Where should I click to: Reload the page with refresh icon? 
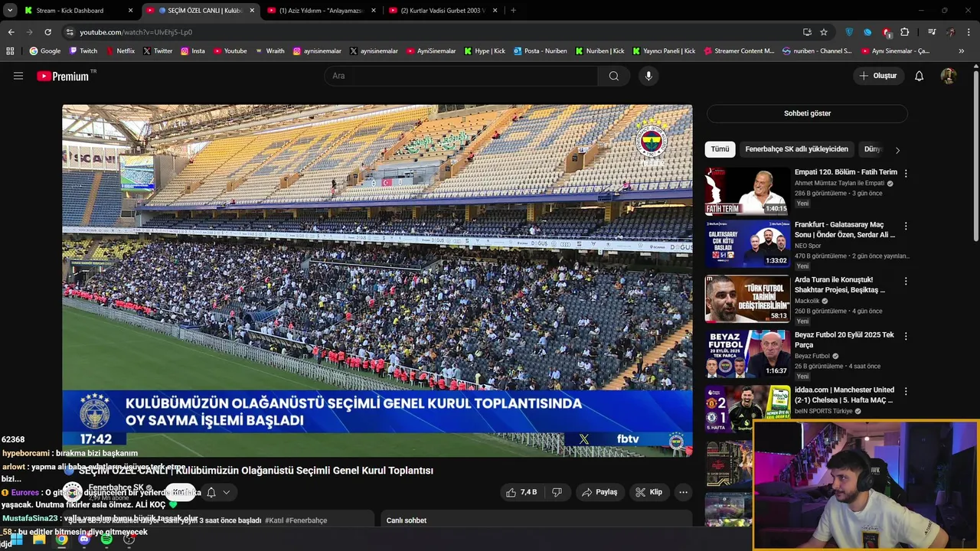(47, 32)
